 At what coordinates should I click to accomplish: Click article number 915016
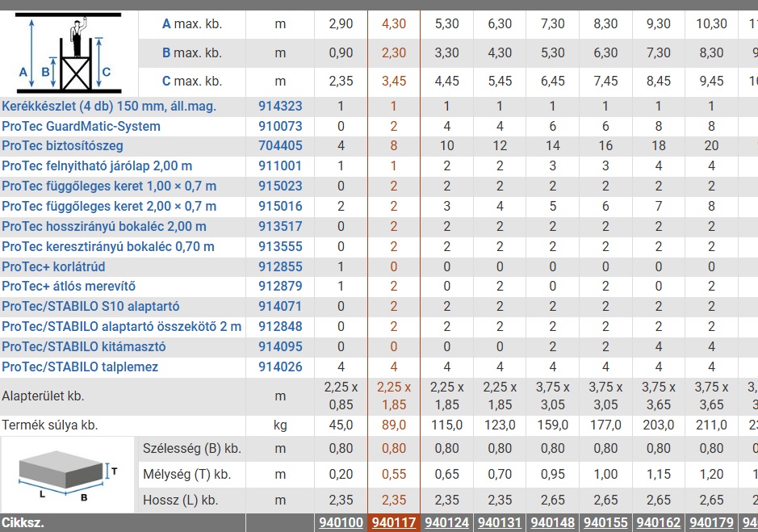(280, 206)
